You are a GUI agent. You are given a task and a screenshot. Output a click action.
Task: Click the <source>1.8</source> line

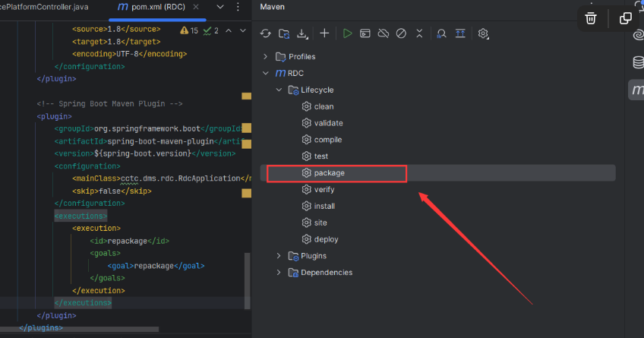116,29
